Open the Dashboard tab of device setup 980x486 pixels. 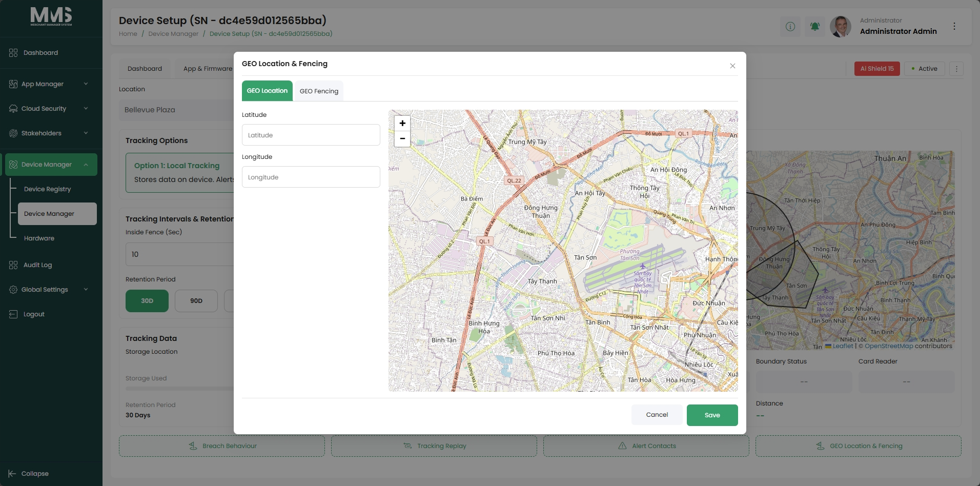[x=145, y=69]
